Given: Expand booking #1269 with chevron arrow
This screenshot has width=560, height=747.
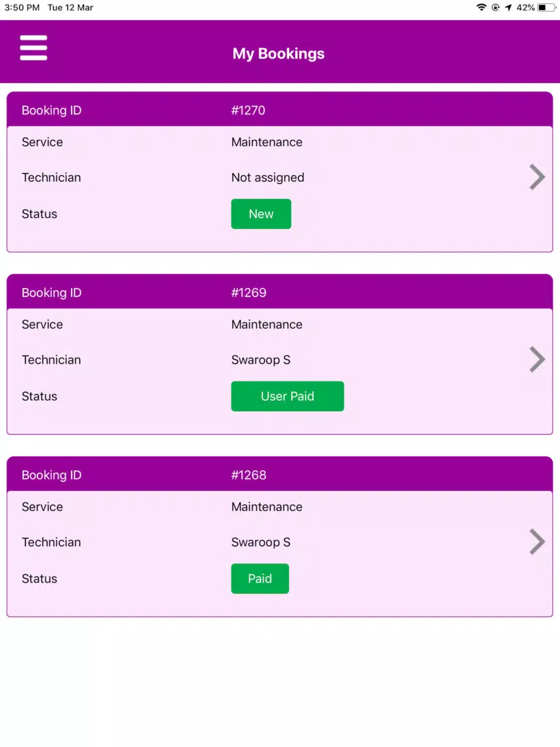Looking at the screenshot, I should click(x=537, y=360).
